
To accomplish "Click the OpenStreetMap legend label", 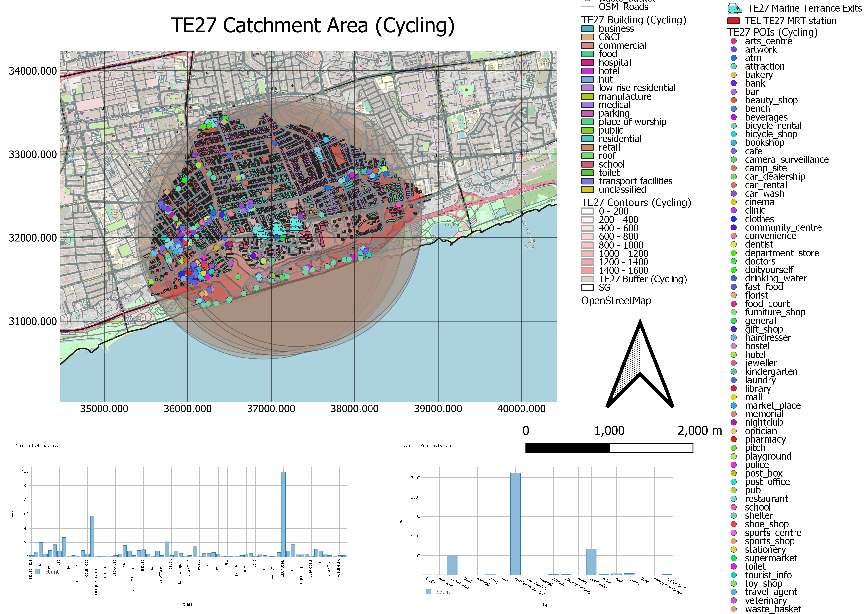I will (x=616, y=301).
